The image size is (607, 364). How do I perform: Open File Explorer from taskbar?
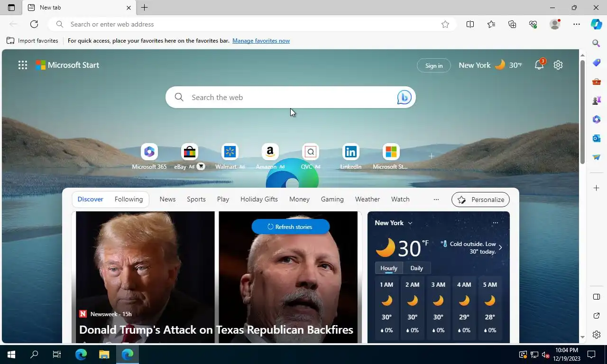coord(104,355)
